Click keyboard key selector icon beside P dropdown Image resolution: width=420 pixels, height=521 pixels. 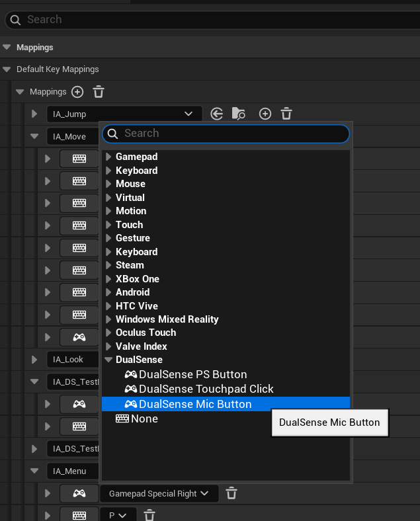[79, 515]
